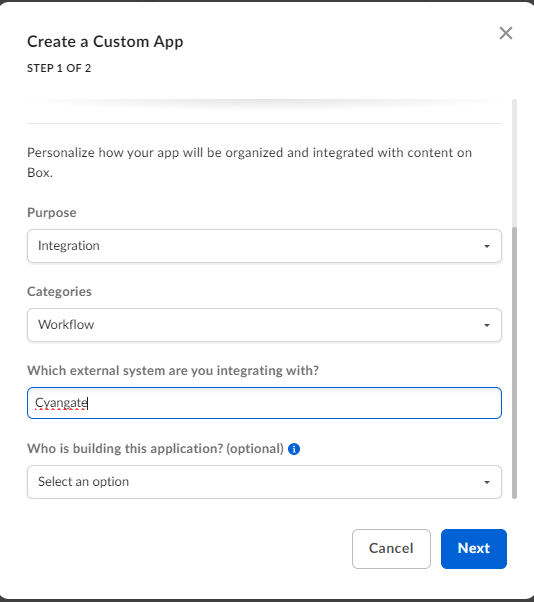
Task: Expand the 'Select an option' dropdown
Action: pyautogui.click(x=264, y=482)
